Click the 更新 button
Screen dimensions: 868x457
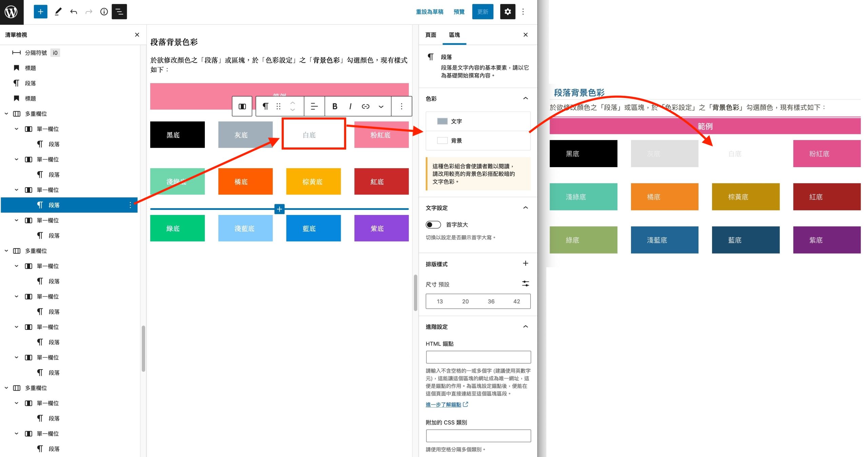coord(482,12)
